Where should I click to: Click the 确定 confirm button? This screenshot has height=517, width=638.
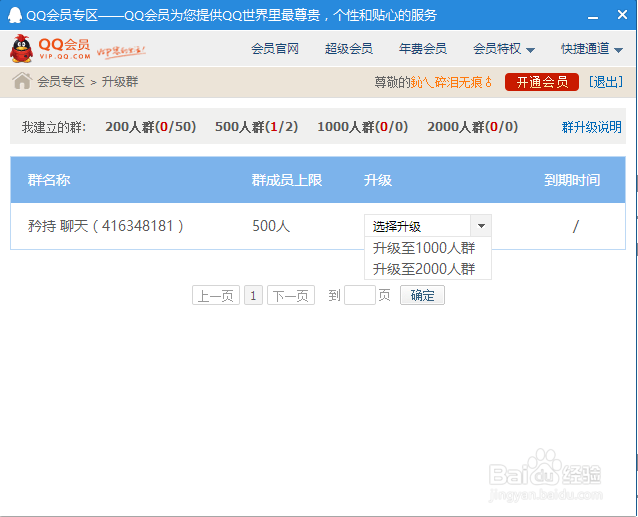point(422,295)
